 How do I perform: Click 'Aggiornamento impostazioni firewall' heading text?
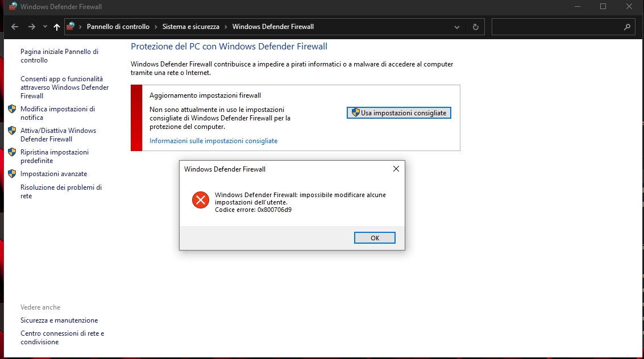coord(205,95)
